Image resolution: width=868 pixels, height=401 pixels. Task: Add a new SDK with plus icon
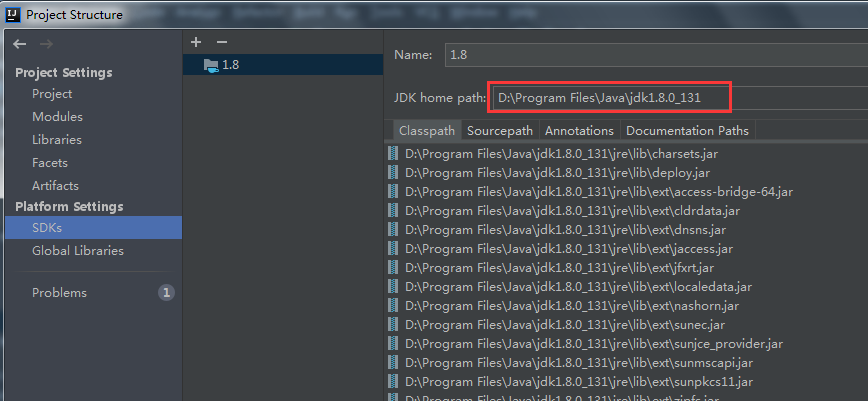(195, 42)
